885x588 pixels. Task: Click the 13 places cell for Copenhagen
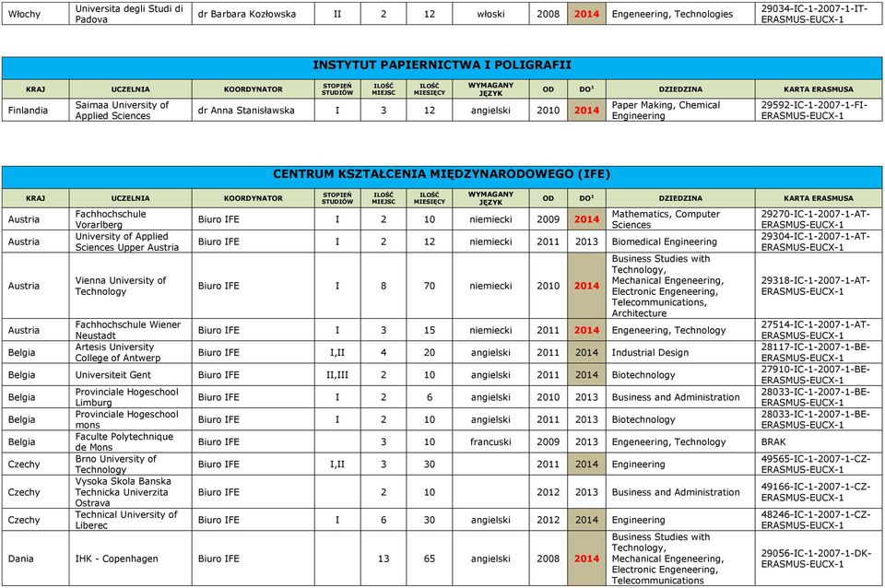click(x=383, y=559)
